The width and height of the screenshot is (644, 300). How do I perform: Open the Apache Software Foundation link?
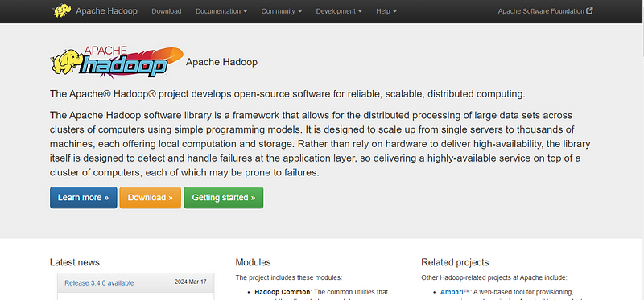click(541, 11)
